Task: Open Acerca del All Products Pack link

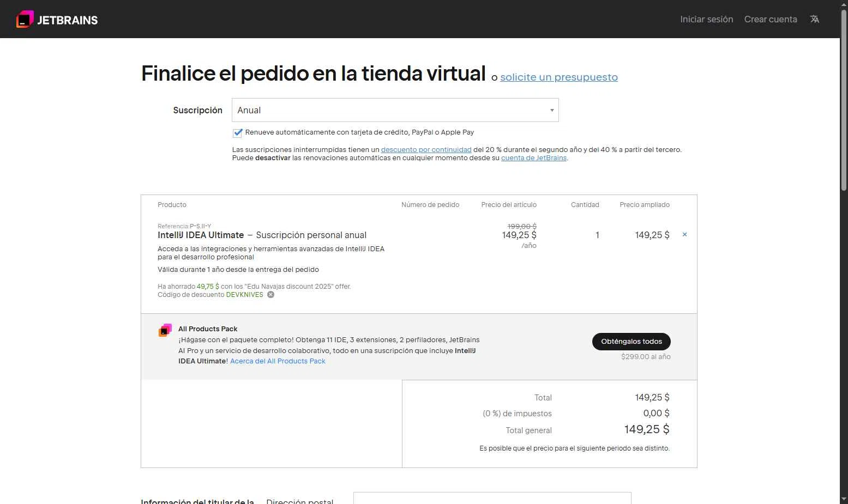Action: tap(278, 361)
